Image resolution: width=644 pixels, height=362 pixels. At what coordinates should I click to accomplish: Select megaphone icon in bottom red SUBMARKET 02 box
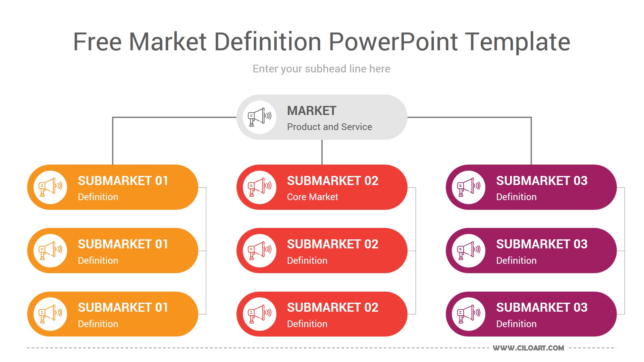[x=260, y=314]
